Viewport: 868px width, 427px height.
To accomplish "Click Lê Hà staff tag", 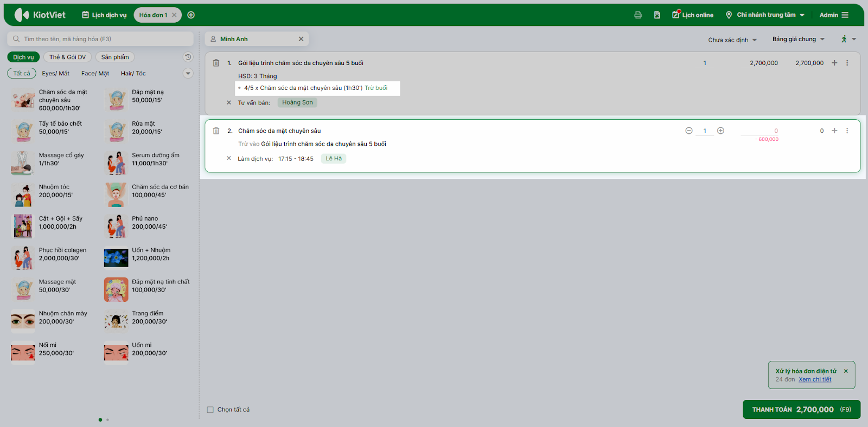I will [334, 159].
